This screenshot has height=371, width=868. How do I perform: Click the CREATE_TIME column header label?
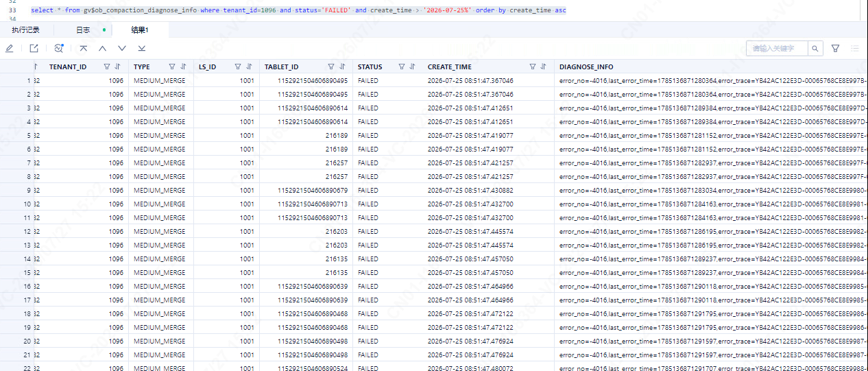point(450,67)
